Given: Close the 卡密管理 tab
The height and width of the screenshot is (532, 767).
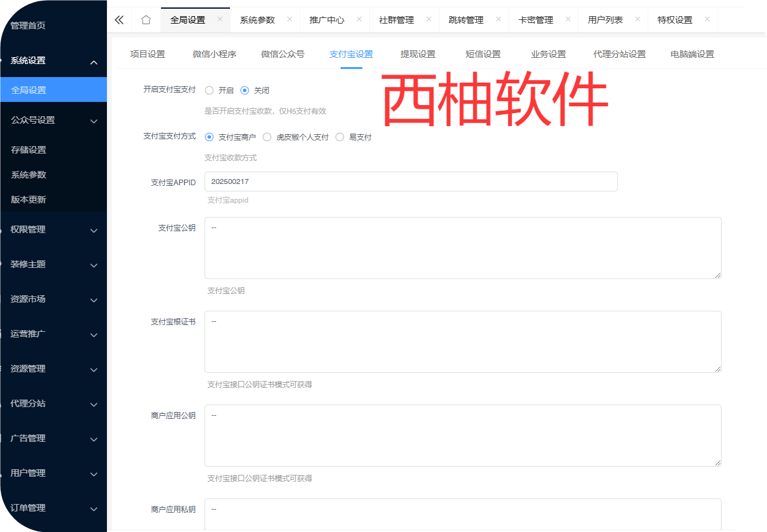Looking at the screenshot, I should pos(568,19).
